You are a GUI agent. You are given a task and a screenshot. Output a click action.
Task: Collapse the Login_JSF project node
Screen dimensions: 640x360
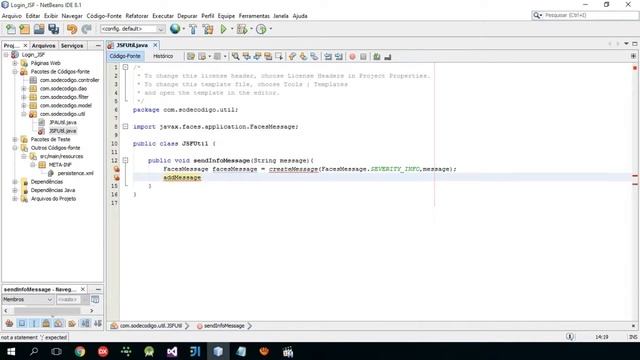pos(6,55)
